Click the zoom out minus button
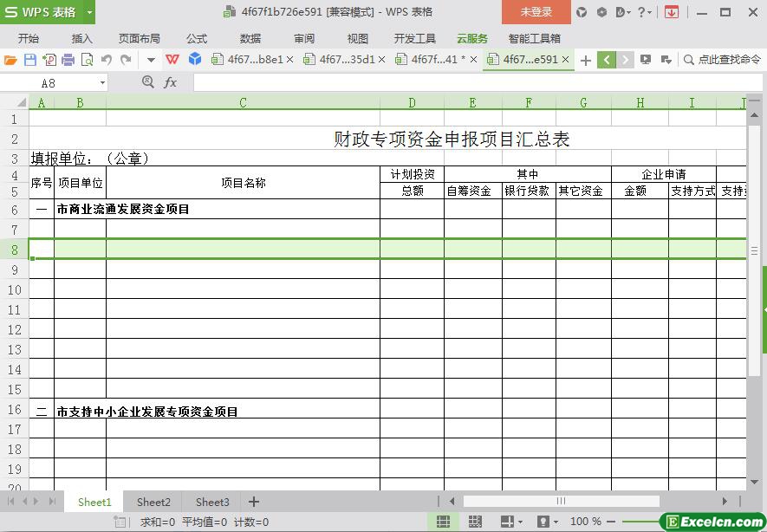Screen dimensions: 767x532 [610, 522]
